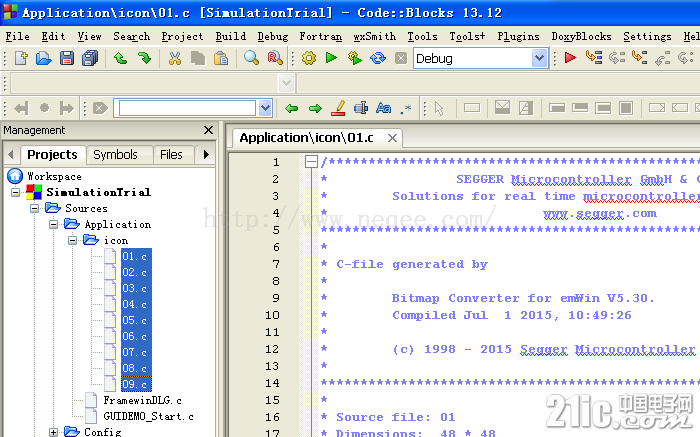Select GUIDEMO_Start.c in the project tree
The width and height of the screenshot is (700, 437).
click(148, 416)
